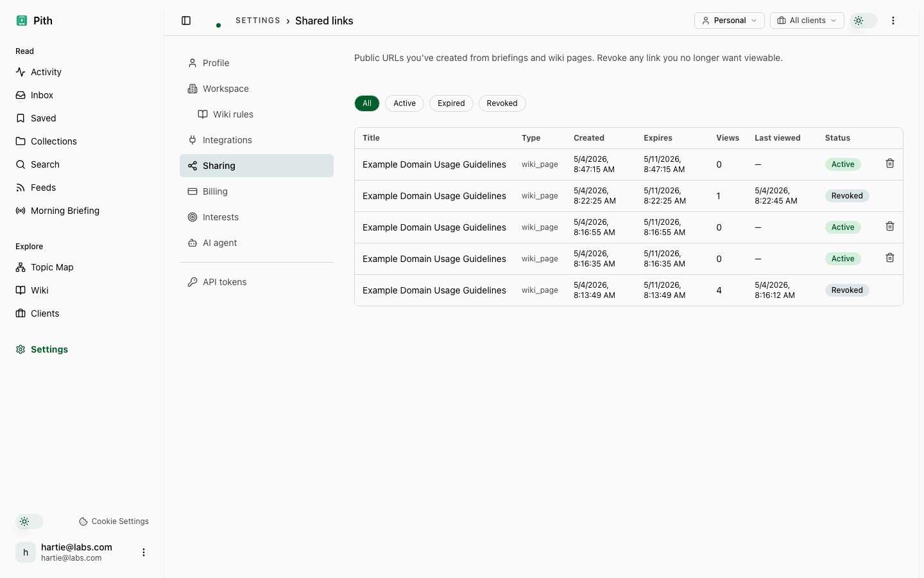924x578 pixels.
Task: Filter links by Expired
Action: pyautogui.click(x=451, y=103)
